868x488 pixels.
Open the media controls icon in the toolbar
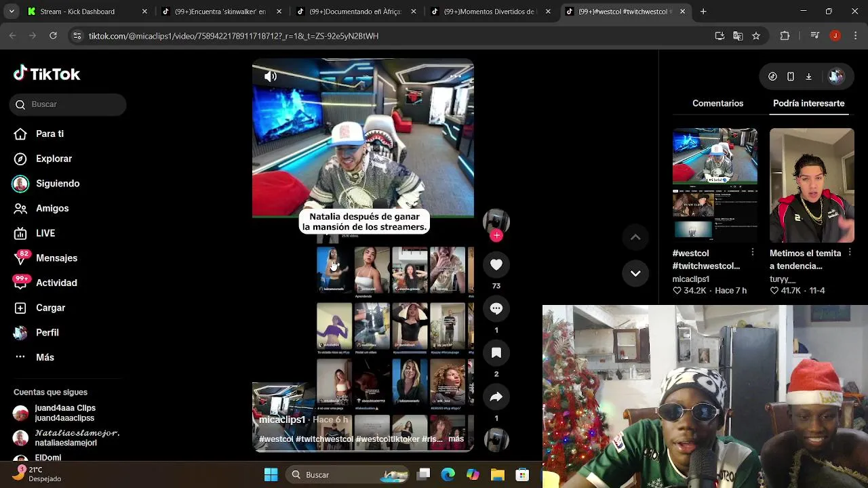[815, 36]
